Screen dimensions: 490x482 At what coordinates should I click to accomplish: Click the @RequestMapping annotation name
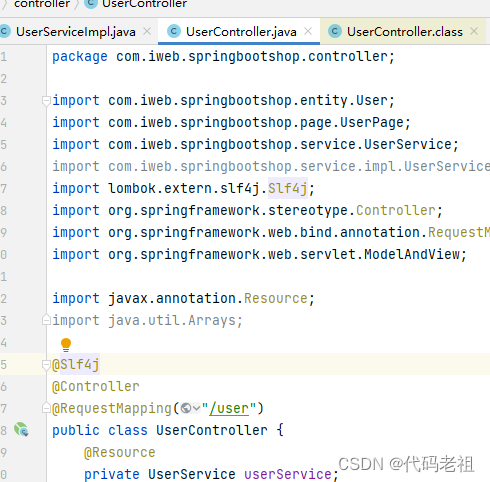click(112, 409)
